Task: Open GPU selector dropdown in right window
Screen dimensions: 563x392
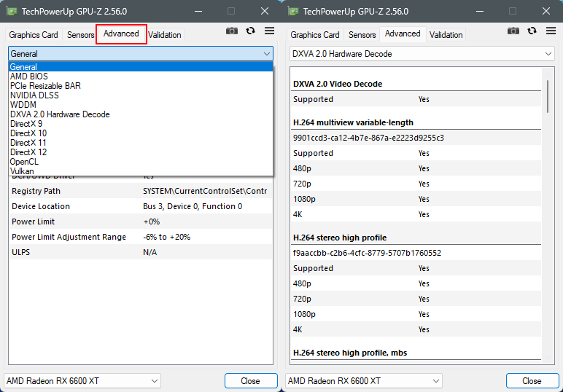Action: point(364,381)
